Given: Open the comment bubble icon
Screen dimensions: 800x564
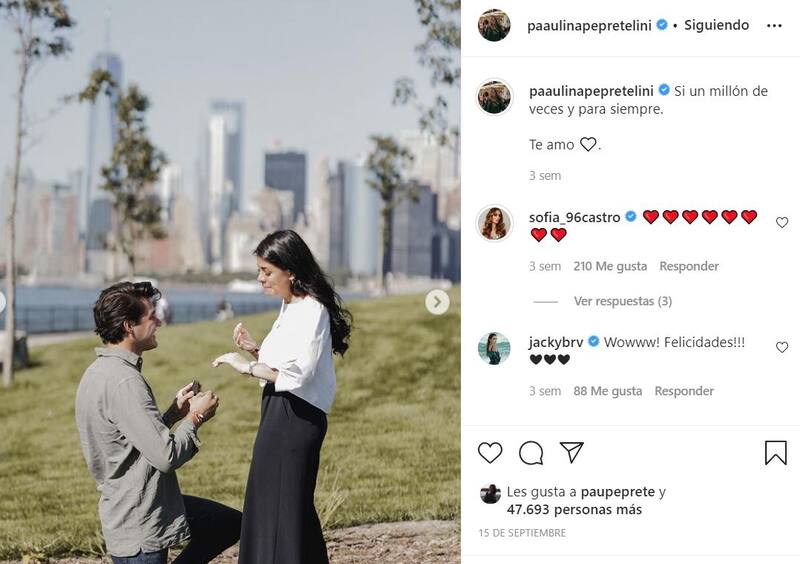Looking at the screenshot, I should [x=531, y=453].
